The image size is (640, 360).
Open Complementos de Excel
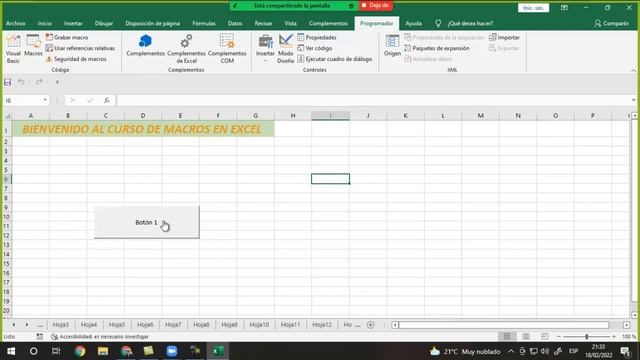tap(186, 49)
